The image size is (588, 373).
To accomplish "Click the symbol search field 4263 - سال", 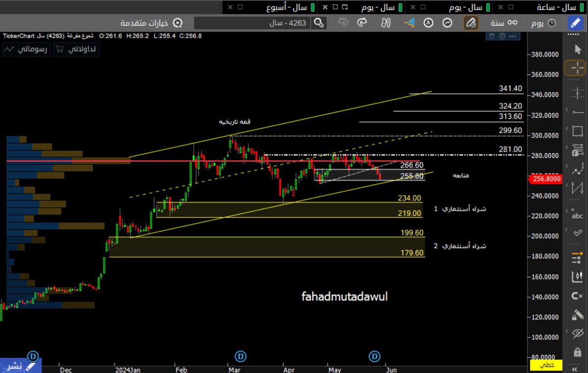I will (x=252, y=23).
